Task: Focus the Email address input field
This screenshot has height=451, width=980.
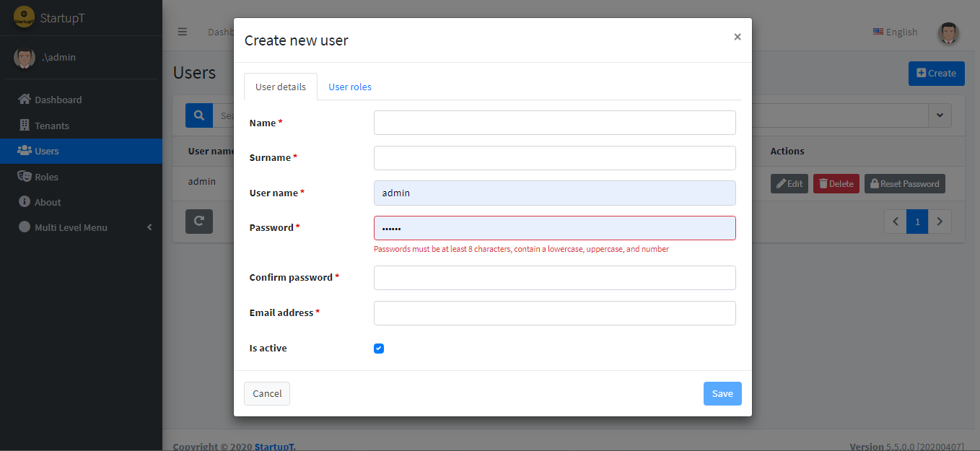Action: (x=554, y=313)
